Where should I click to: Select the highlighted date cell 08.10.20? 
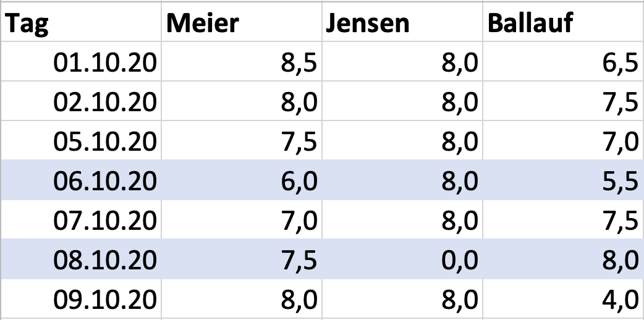point(81,259)
